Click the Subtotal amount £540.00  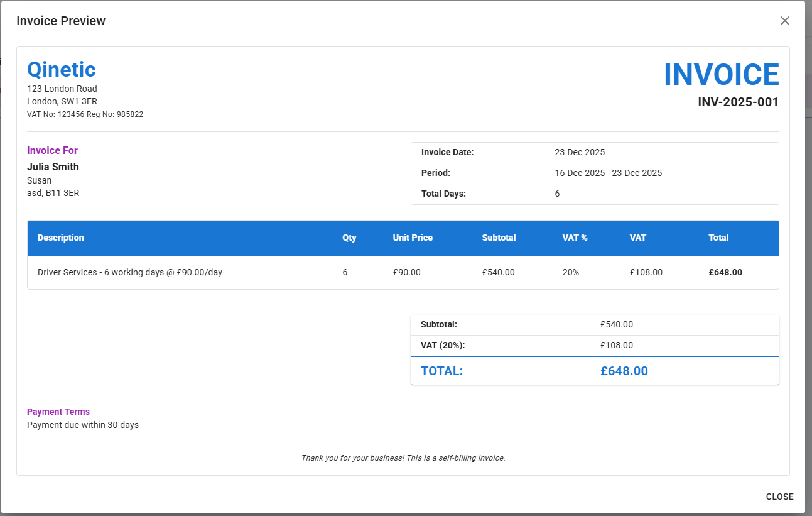[616, 324]
